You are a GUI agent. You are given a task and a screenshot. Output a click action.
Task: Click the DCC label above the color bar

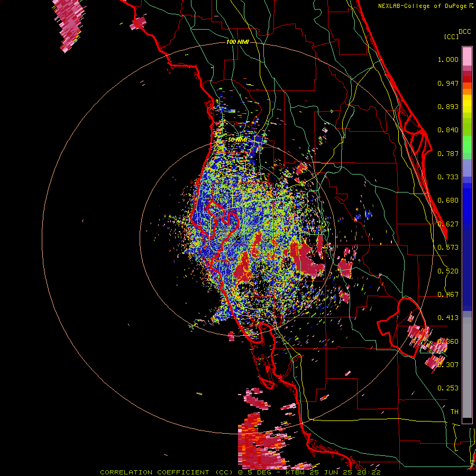coord(464,32)
